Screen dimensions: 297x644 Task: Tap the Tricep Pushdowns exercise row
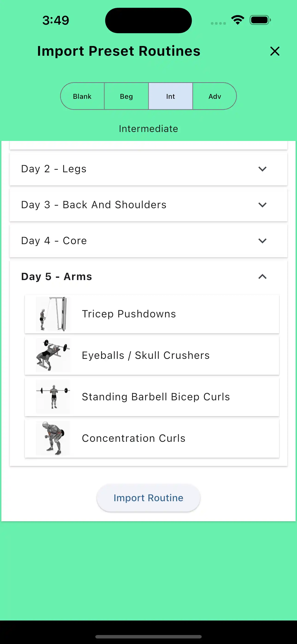152,313
